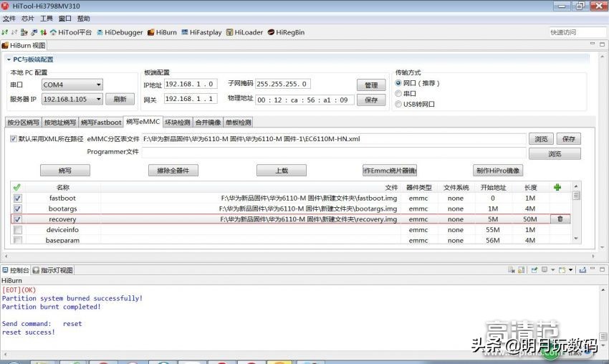Open the 控制台 console tab
609x364 pixels.
click(x=16, y=270)
